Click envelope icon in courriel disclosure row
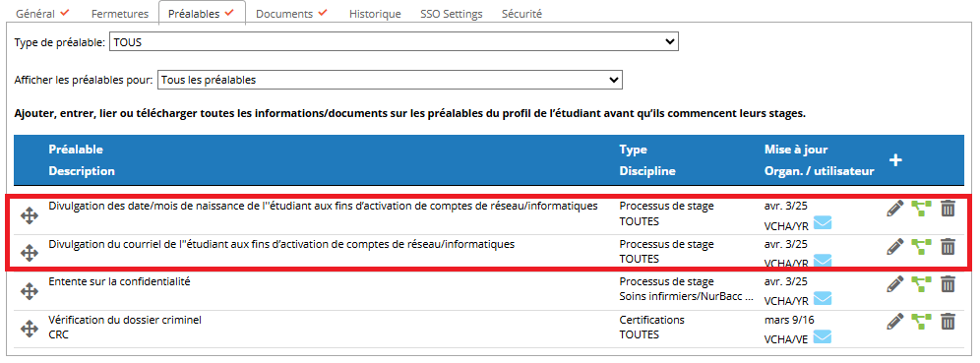Screen dimensions: 980x363 click(823, 261)
